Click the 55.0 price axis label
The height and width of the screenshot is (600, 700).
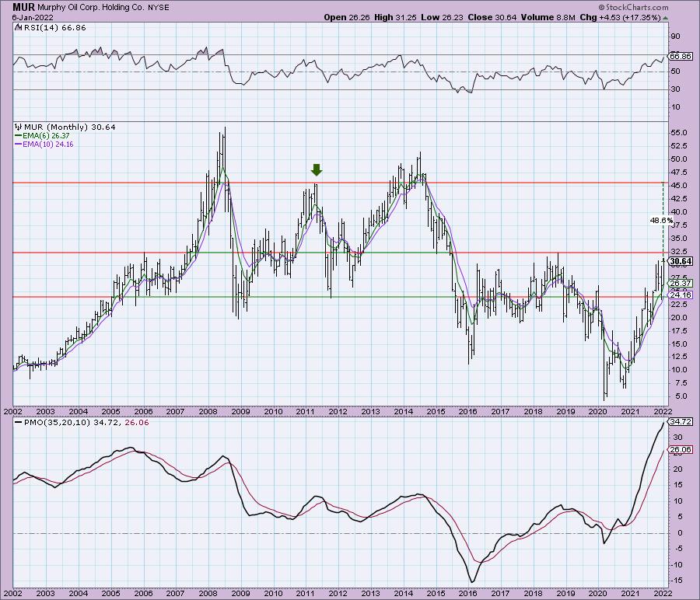click(678, 133)
